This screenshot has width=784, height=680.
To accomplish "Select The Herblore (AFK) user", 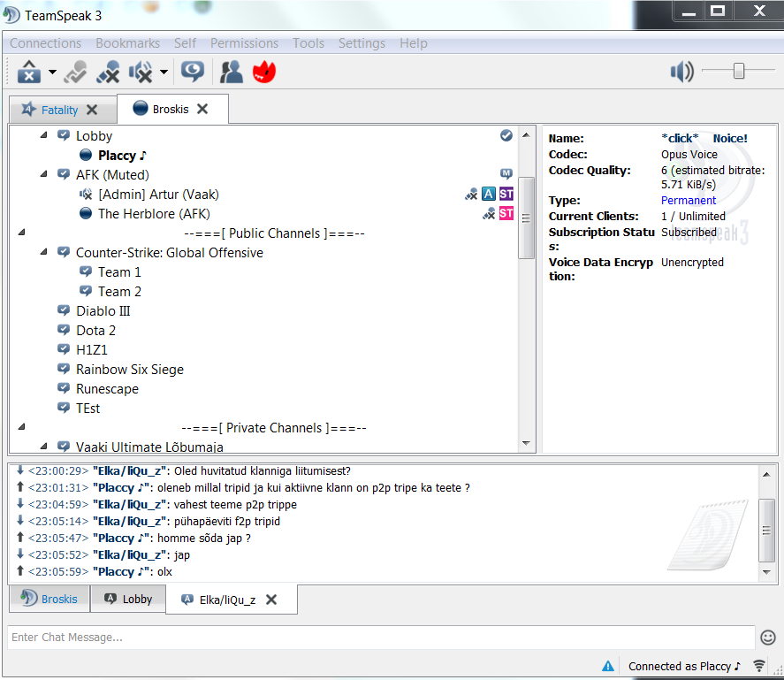I will pos(154,214).
